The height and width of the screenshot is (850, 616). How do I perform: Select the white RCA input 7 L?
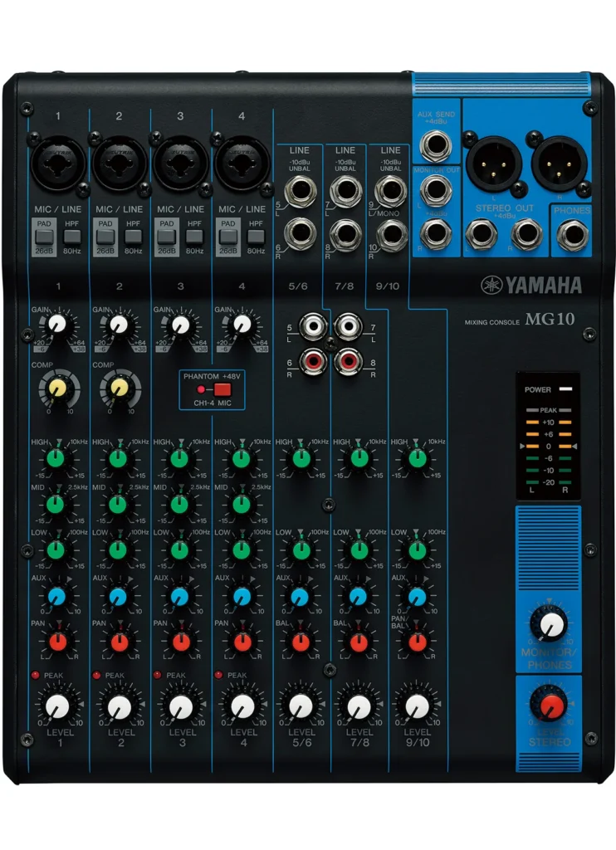pyautogui.click(x=348, y=327)
